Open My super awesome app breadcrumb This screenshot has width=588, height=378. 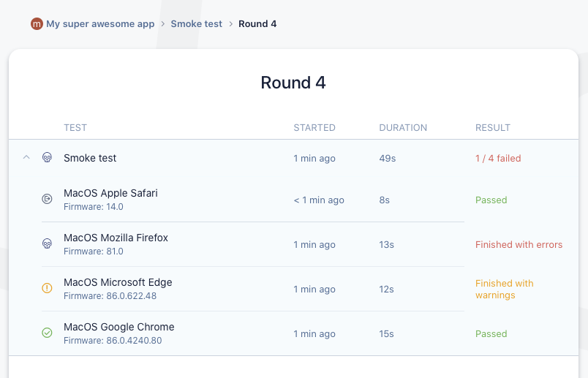tap(100, 23)
